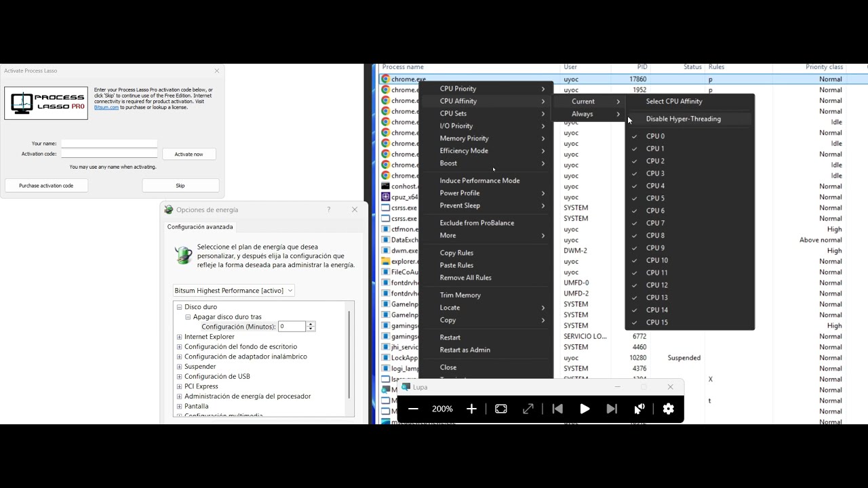
Task: Choose Induce Performance Mode
Action: click(486, 181)
